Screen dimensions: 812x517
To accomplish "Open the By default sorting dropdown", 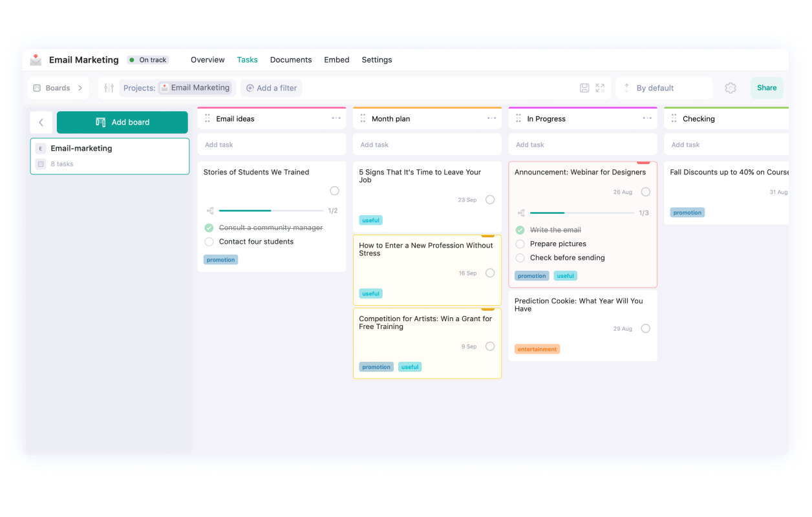I will point(654,87).
